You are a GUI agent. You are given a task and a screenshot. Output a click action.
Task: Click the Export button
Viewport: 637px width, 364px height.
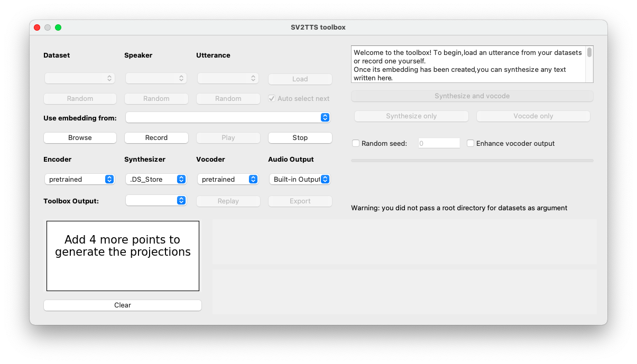click(300, 201)
